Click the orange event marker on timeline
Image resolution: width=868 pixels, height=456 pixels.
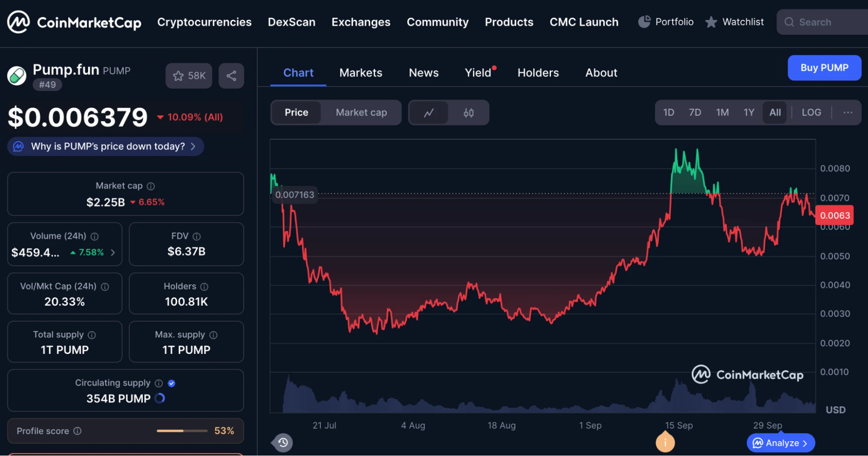tap(665, 443)
